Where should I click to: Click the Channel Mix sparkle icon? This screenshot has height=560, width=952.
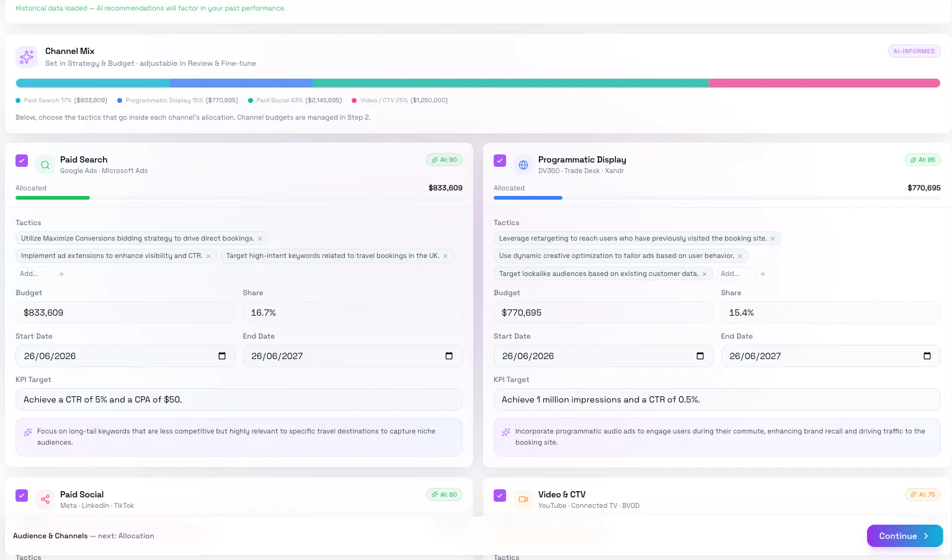coord(27,57)
